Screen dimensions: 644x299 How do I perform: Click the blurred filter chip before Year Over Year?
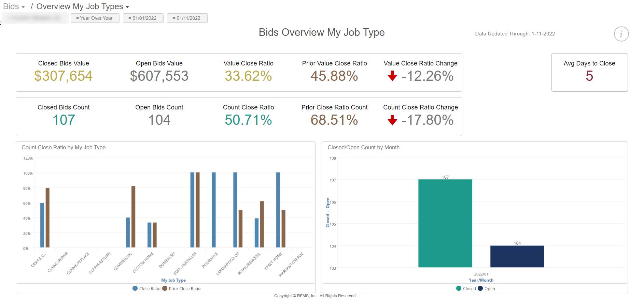pos(35,18)
